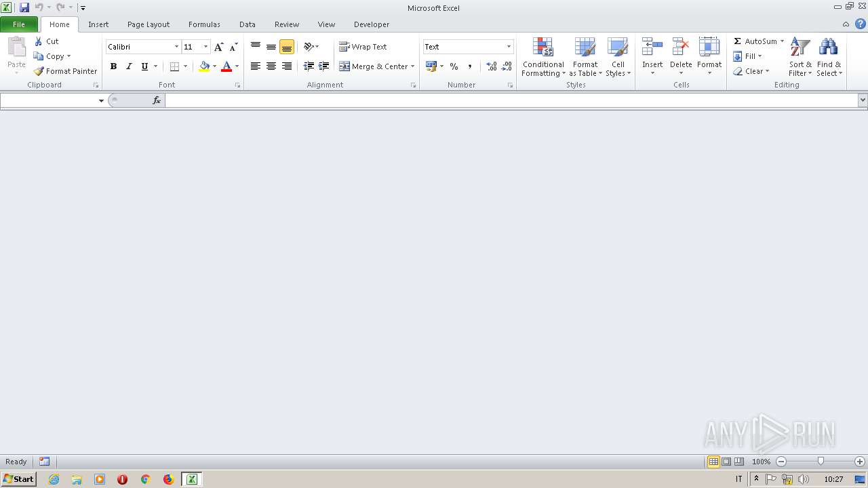Viewport: 868px width, 488px height.
Task: Apply percent style format
Action: tap(454, 66)
